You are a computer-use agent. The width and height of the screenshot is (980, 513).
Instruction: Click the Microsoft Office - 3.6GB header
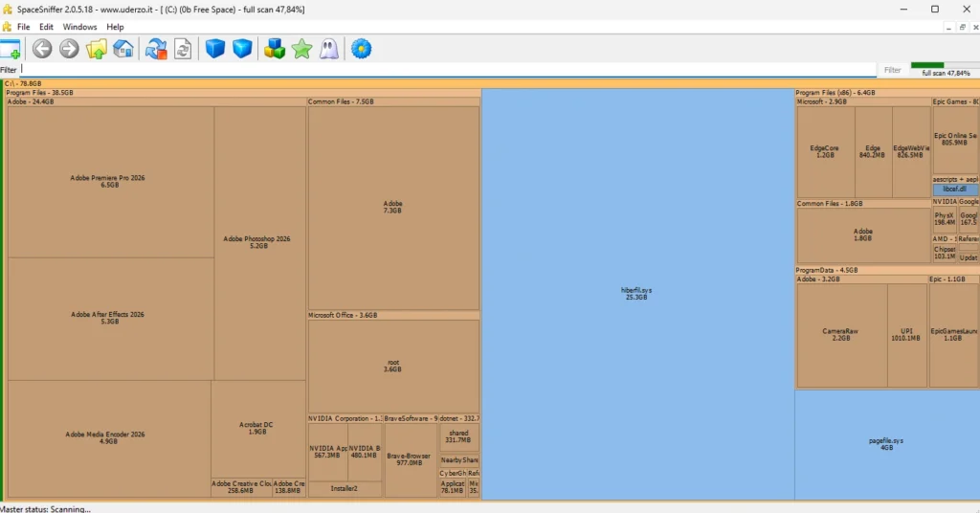[393, 316]
